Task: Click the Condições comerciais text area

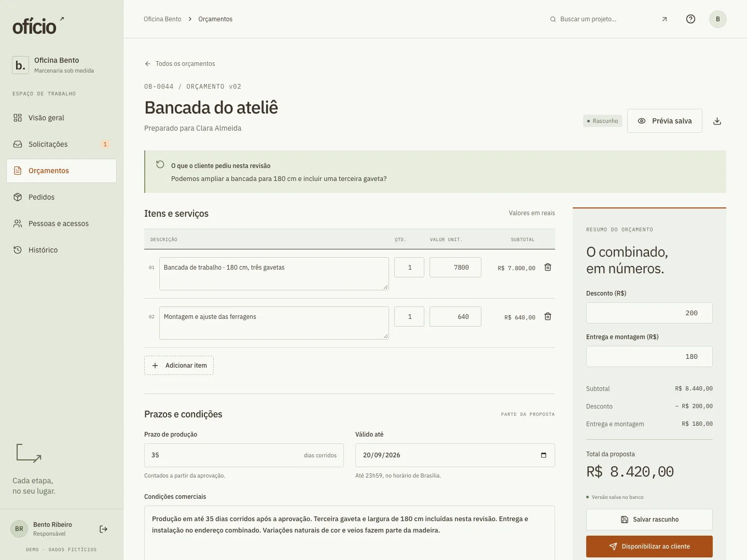Action: pyautogui.click(x=350, y=533)
